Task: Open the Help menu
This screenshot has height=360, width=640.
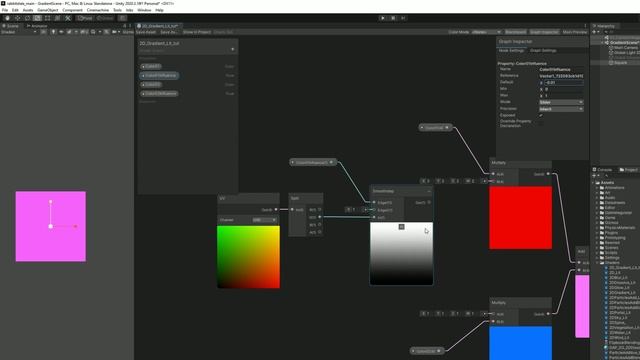Action: pyautogui.click(x=160, y=10)
